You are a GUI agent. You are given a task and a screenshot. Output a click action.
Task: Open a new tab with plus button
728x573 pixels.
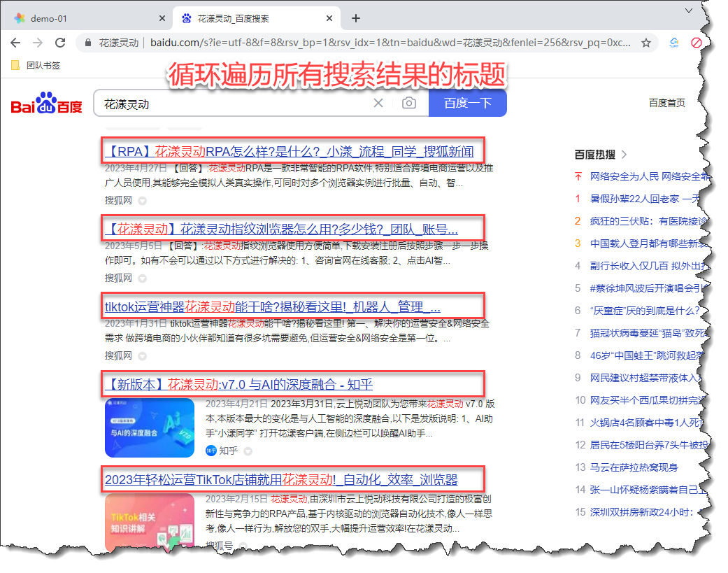click(x=356, y=18)
